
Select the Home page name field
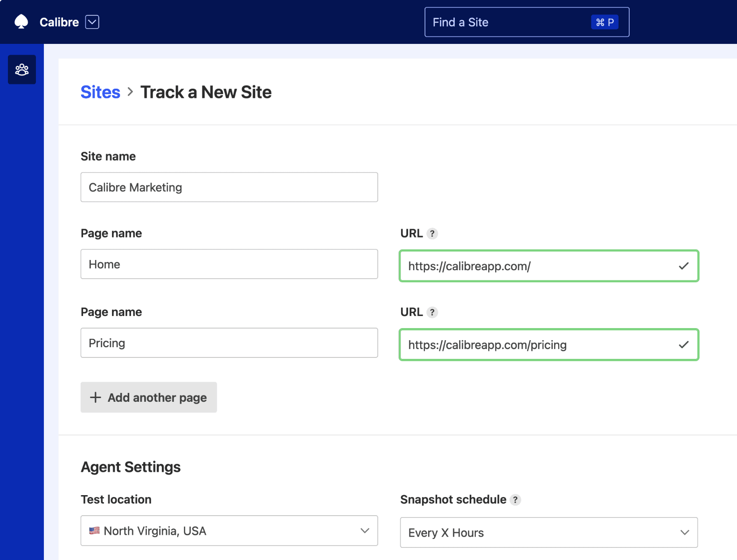point(229,264)
